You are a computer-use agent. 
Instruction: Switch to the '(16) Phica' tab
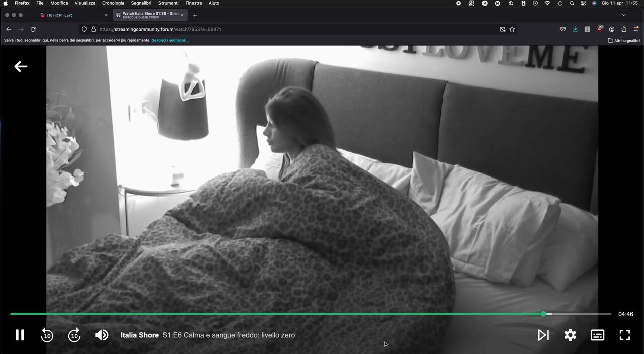tap(73, 15)
